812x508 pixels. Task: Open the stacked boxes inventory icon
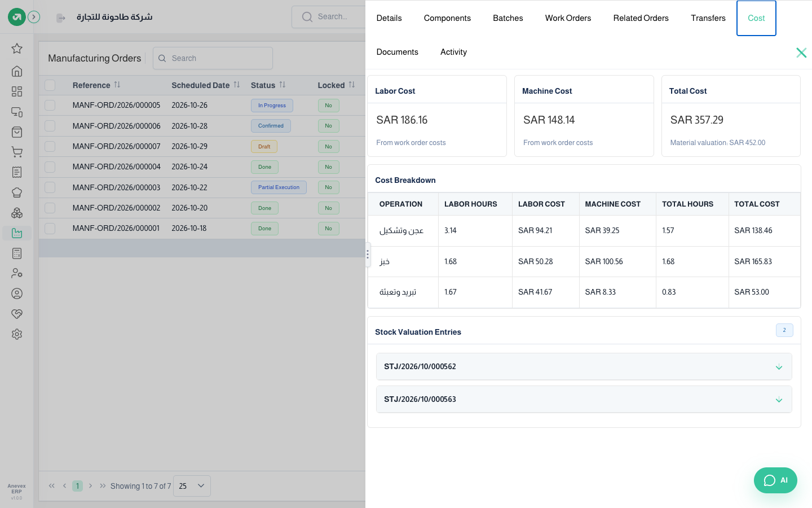tap(17, 213)
